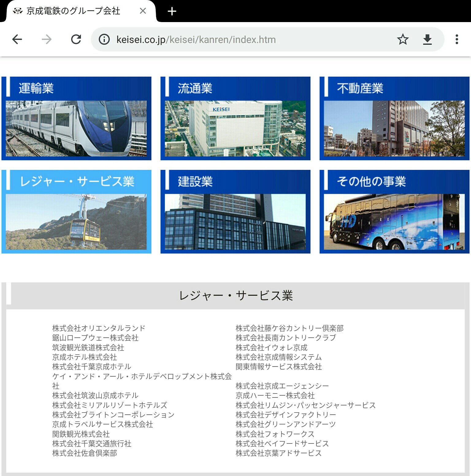Open 株式会社グリーンアンドアーツ link

click(286, 424)
